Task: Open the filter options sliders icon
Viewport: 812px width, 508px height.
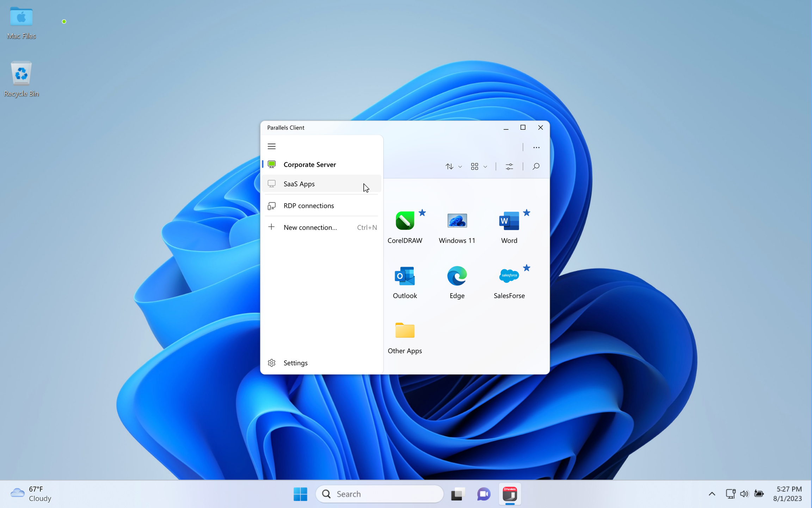Action: point(509,167)
